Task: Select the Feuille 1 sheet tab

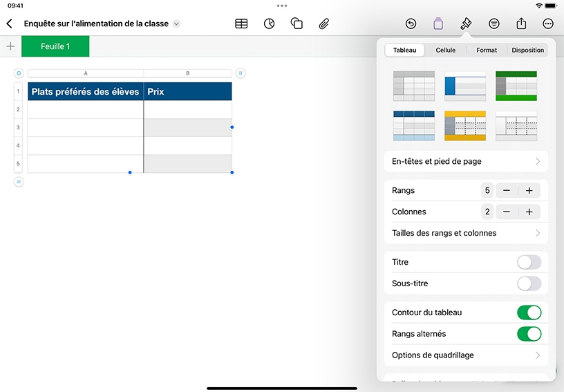Action: pos(55,46)
